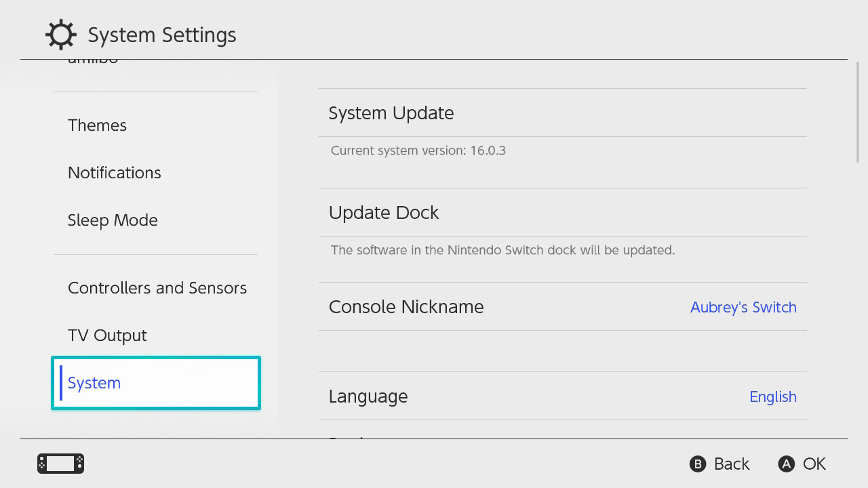Change the English language value
This screenshot has height=488, width=868.
click(772, 396)
